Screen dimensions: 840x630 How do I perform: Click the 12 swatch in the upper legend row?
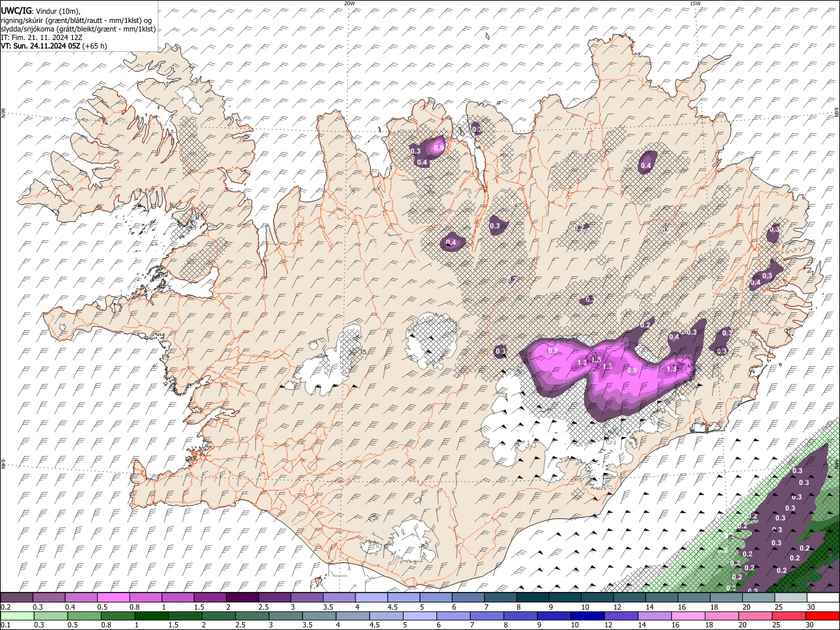point(629,598)
